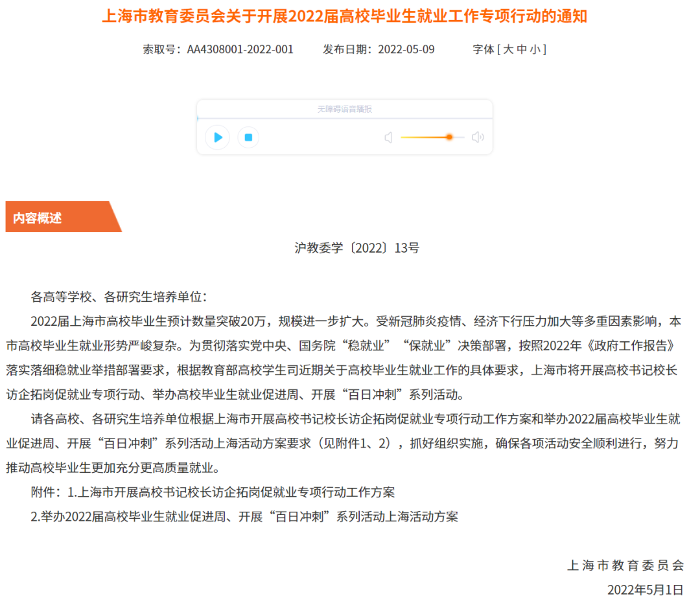Viewport: 700px width, 616px height.
Task: Adjust the orange volume slider handle
Action: pos(450,137)
